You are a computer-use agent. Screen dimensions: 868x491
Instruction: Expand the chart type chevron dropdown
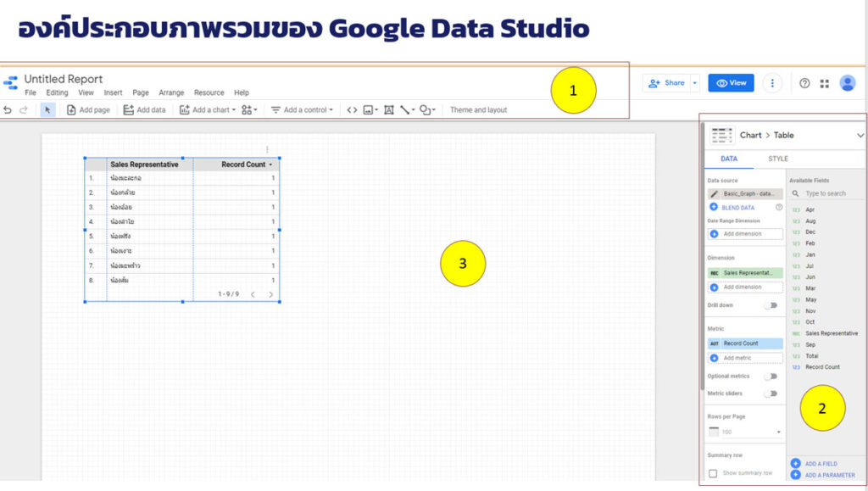click(860, 135)
